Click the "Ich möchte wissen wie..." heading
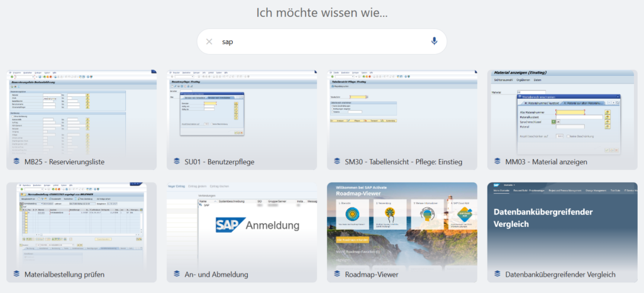 click(x=322, y=13)
